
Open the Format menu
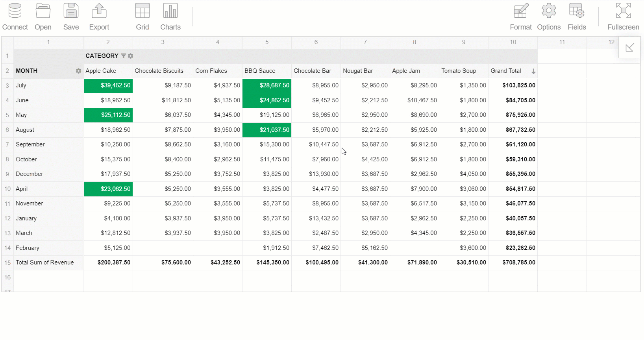tap(521, 17)
